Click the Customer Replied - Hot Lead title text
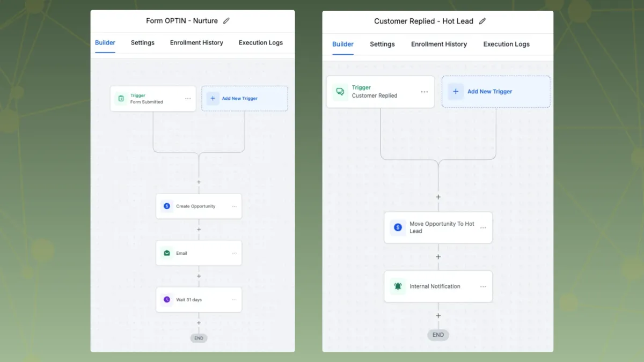644x362 pixels. (x=424, y=21)
